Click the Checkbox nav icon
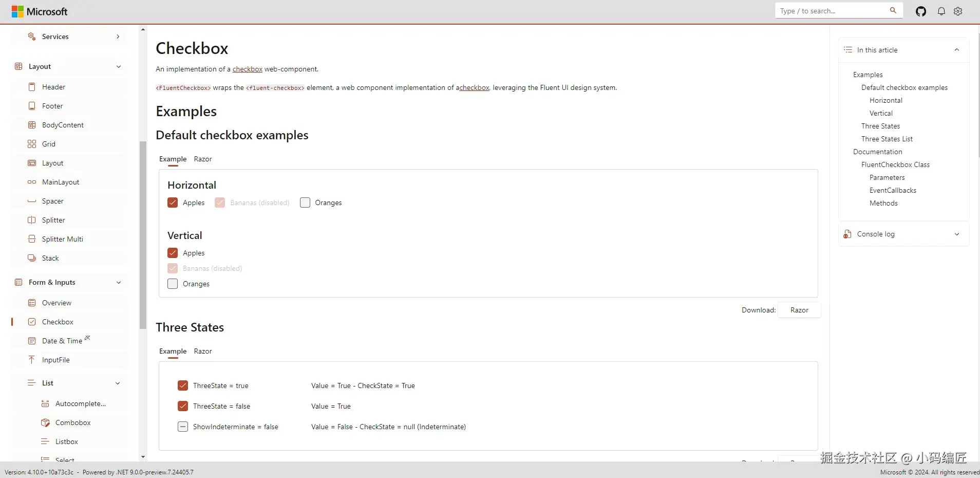Screen dimensions: 980x478 point(32,322)
